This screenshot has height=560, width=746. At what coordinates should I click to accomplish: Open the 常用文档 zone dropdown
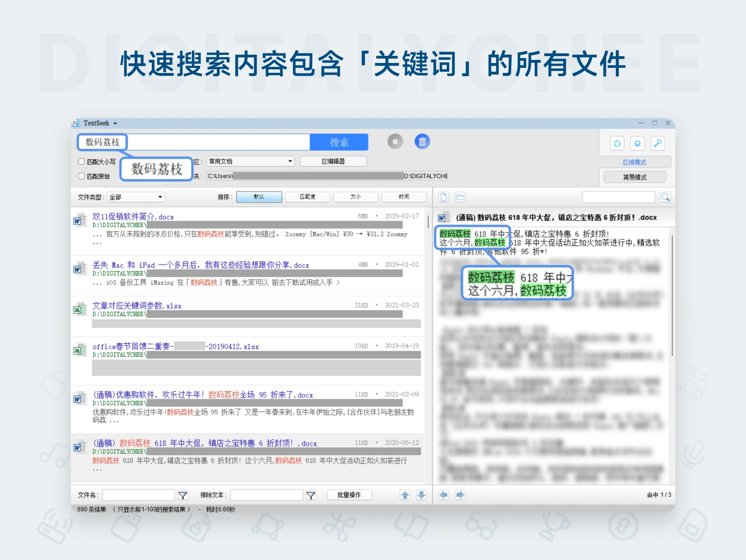[251, 161]
